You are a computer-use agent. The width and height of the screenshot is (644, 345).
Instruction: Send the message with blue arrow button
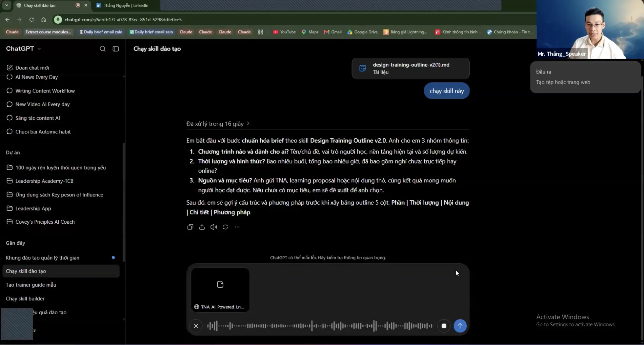click(460, 326)
